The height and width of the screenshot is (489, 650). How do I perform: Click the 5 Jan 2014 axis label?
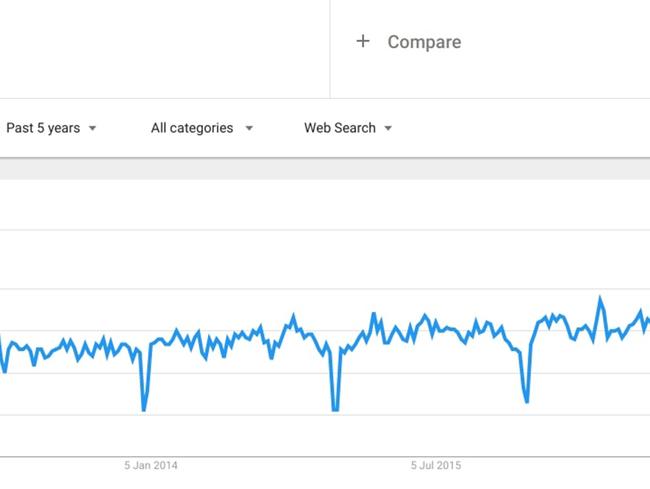[x=151, y=465]
